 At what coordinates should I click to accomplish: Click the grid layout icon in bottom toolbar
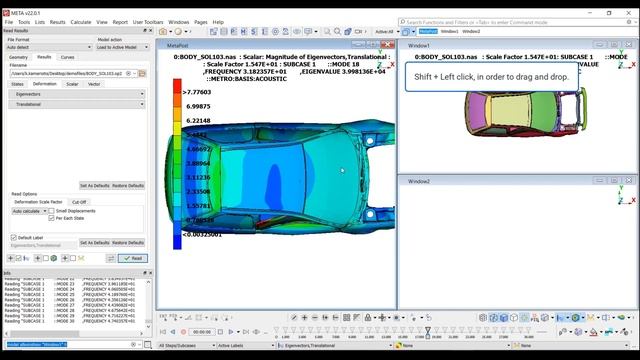pos(347,318)
